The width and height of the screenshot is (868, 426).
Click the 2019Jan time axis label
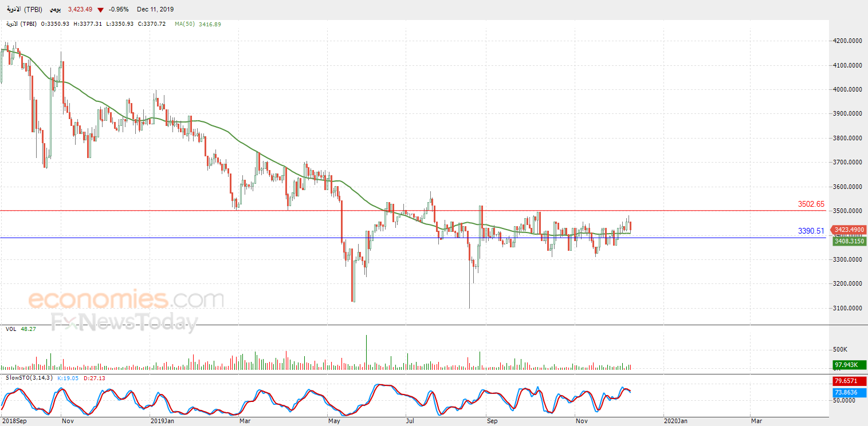pyautogui.click(x=162, y=421)
